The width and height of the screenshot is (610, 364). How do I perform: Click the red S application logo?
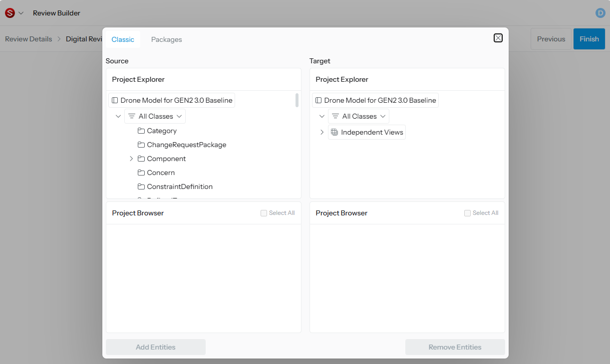click(9, 13)
